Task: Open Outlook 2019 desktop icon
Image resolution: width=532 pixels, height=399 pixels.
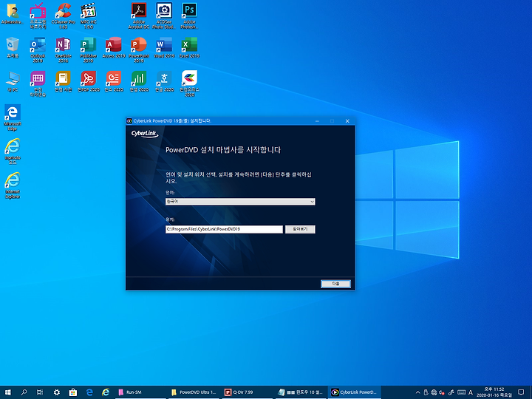Action: 38,50
